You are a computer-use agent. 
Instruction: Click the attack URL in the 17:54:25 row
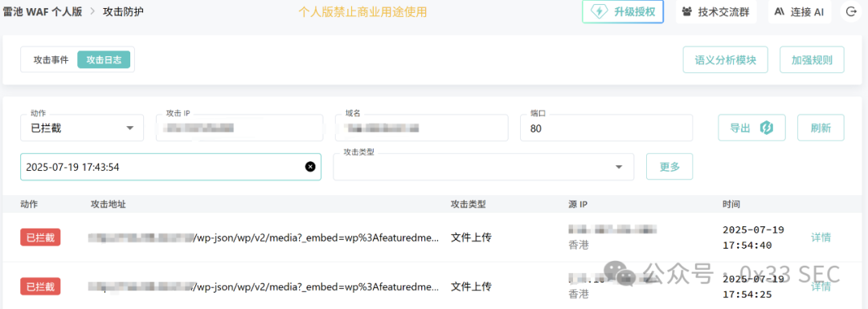(264, 287)
